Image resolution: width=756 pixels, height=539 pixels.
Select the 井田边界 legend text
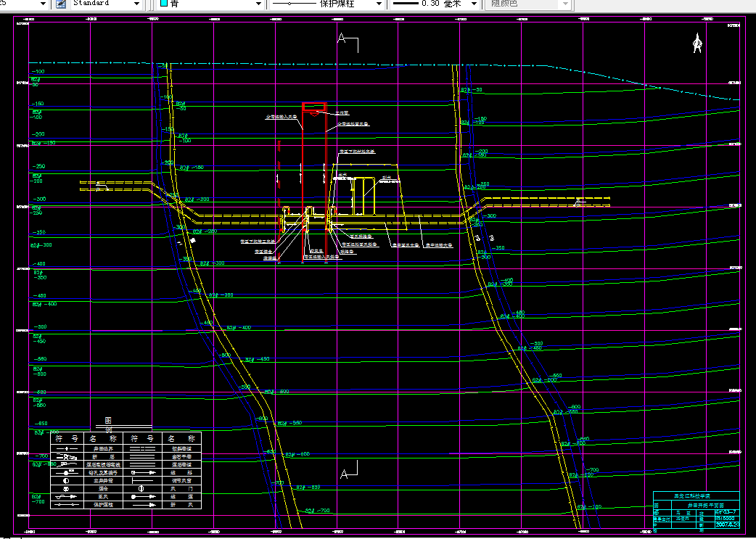coord(103,449)
